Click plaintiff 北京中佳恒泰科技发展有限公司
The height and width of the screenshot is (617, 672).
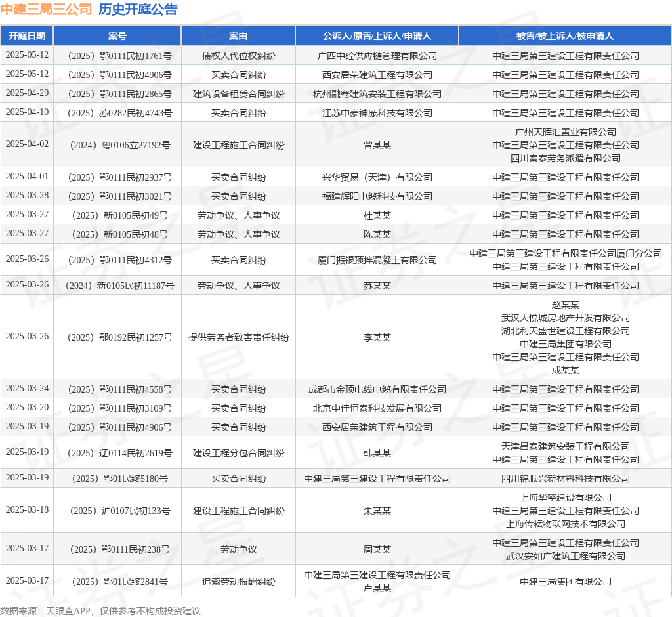[377, 408]
